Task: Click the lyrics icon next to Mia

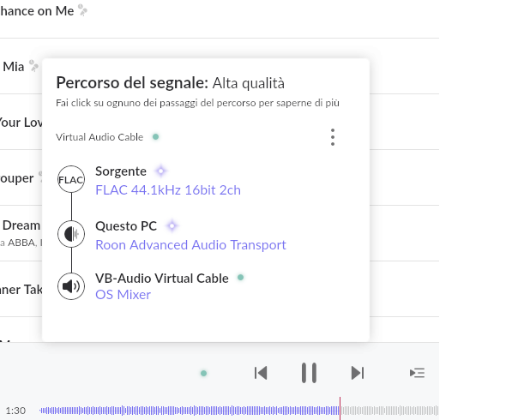Action: (x=33, y=66)
